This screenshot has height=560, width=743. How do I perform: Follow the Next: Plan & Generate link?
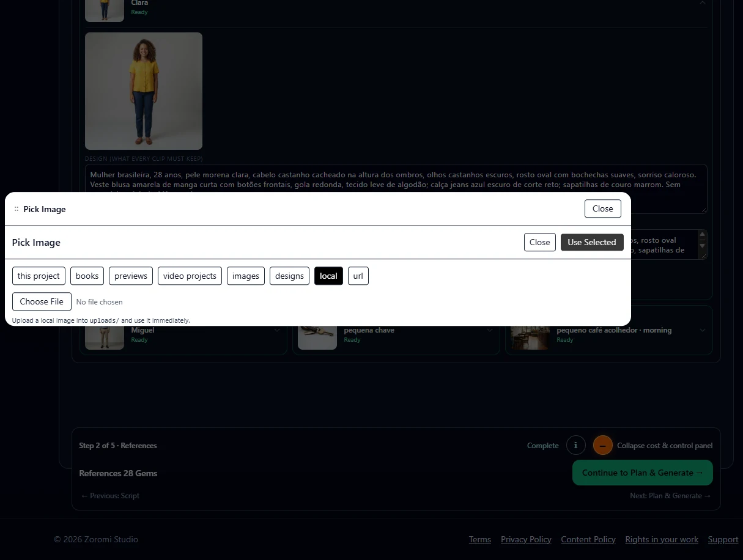[x=670, y=496]
